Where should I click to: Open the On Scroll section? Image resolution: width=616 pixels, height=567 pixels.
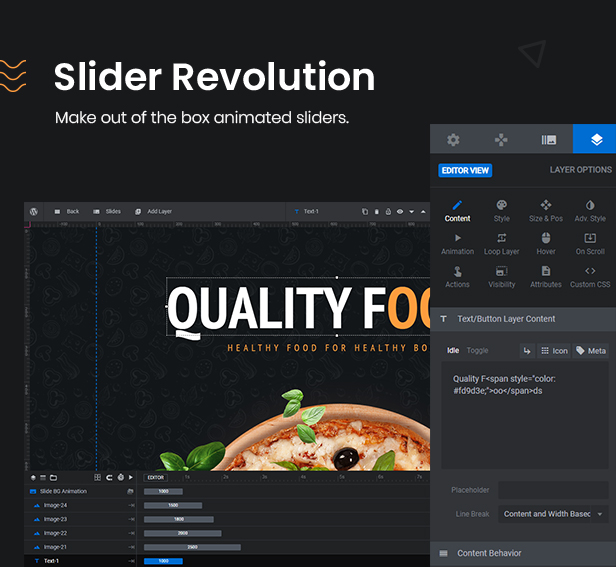click(590, 244)
